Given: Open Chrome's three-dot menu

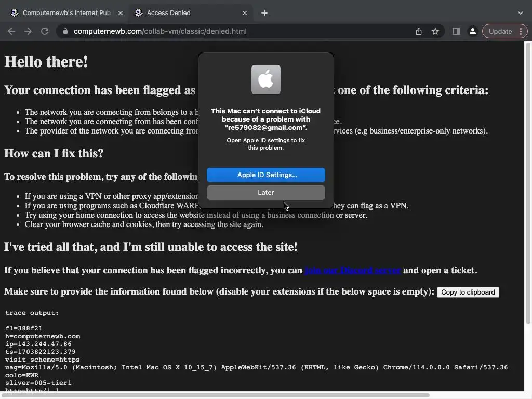Looking at the screenshot, I should pyautogui.click(x=521, y=31).
